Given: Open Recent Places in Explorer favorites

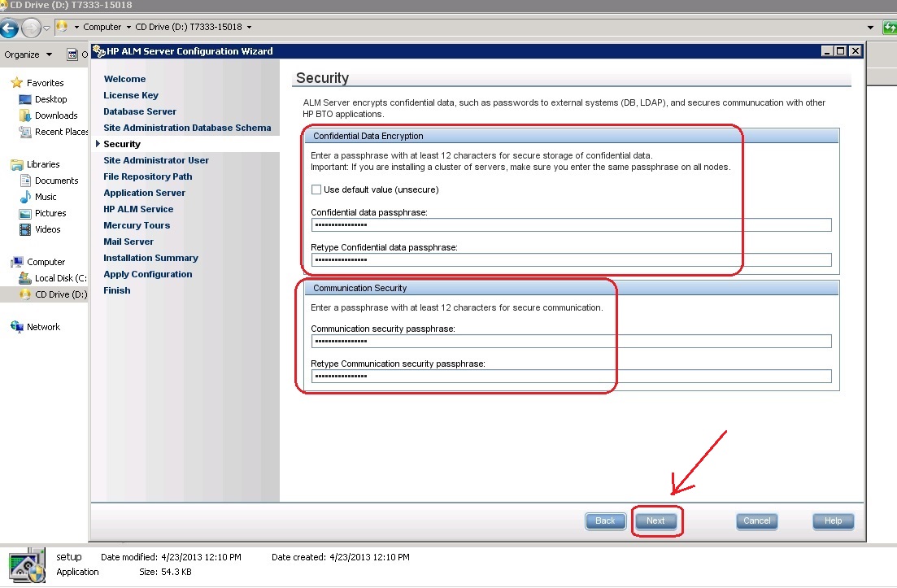Looking at the screenshot, I should (x=61, y=132).
